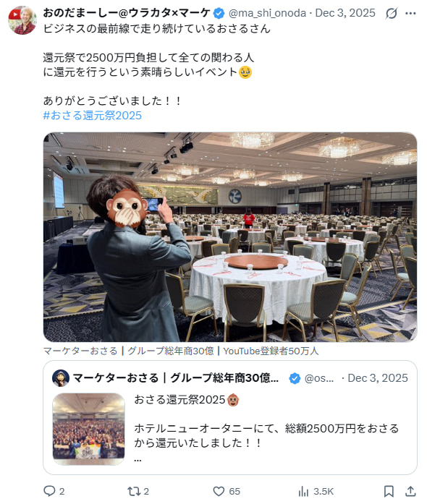Open @ma_shi_onoda handle link
The image size is (427, 504).
[267, 13]
